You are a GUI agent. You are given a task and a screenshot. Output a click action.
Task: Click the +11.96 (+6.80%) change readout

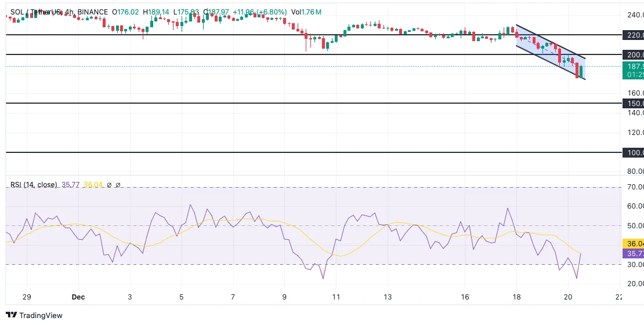259,12
